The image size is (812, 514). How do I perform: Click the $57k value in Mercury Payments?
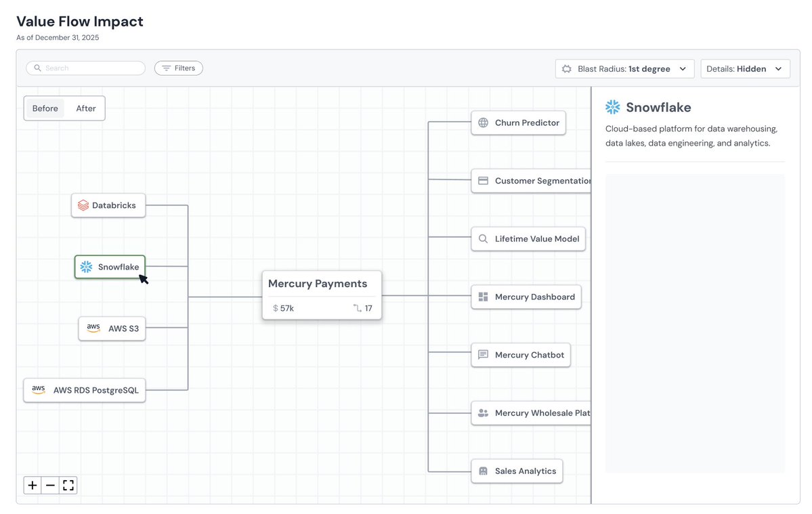(x=283, y=308)
